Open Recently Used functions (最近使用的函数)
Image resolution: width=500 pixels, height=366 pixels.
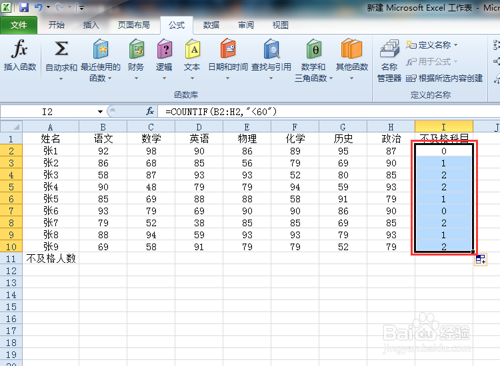pos(100,60)
